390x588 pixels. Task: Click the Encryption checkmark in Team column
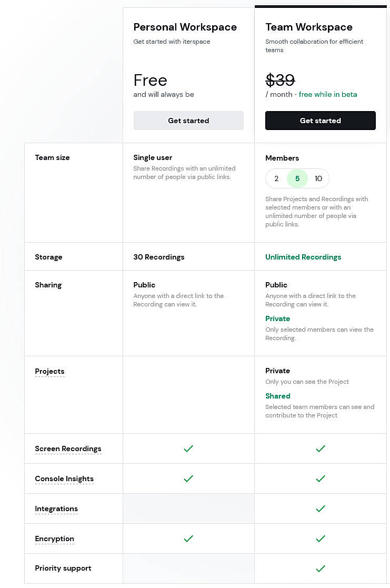[321, 539]
